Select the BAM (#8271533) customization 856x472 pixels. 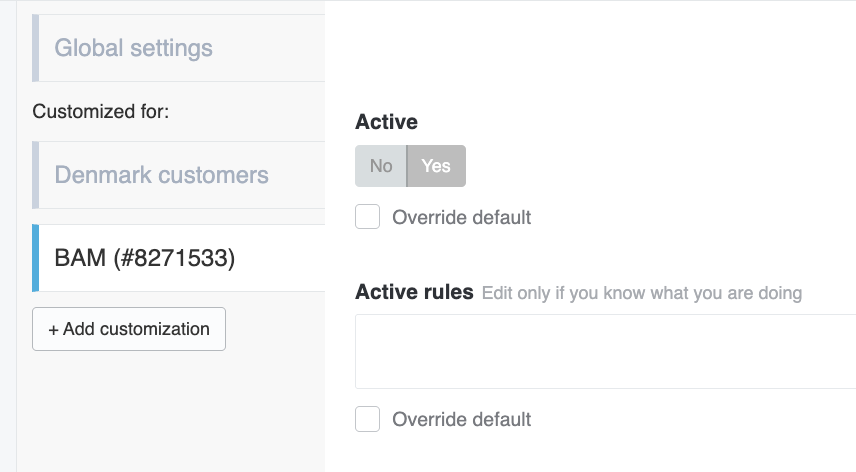pos(179,258)
